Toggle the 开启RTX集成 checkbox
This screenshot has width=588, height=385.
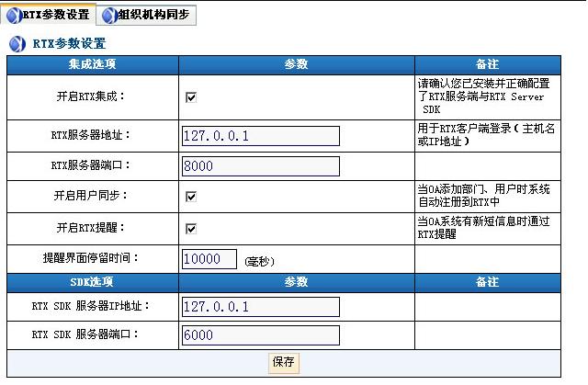point(191,97)
